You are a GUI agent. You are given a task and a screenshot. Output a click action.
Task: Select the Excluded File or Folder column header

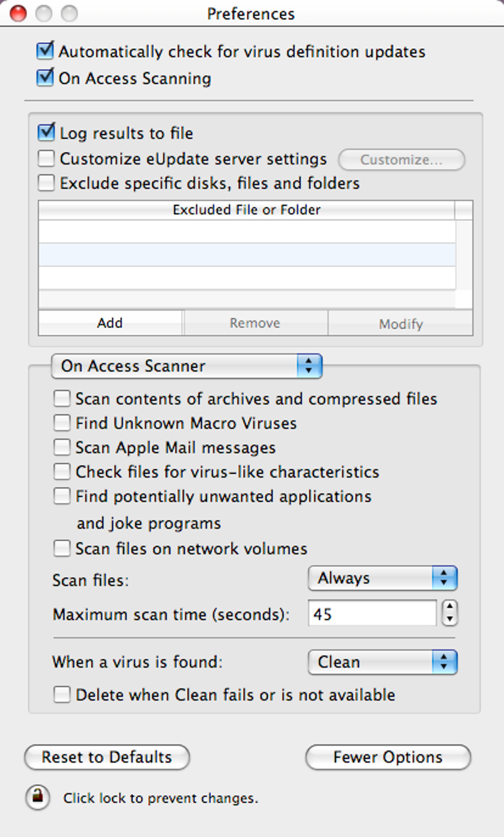click(x=247, y=210)
